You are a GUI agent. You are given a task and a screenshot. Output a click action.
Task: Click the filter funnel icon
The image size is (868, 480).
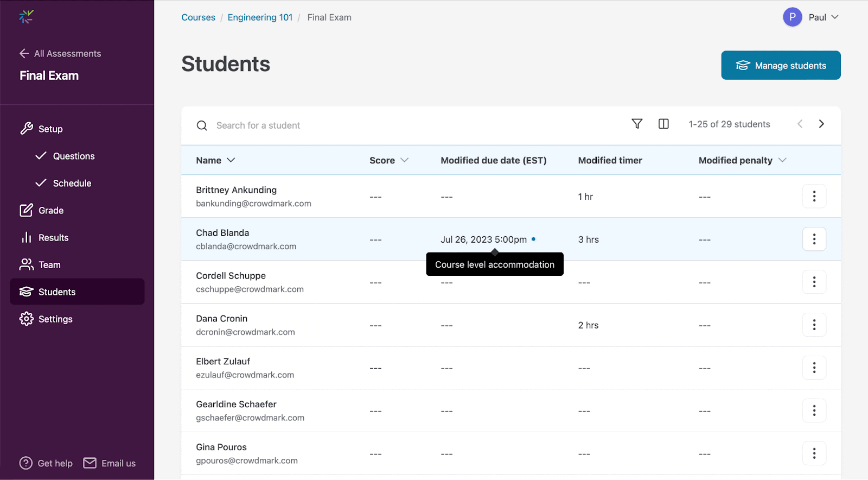coord(637,124)
